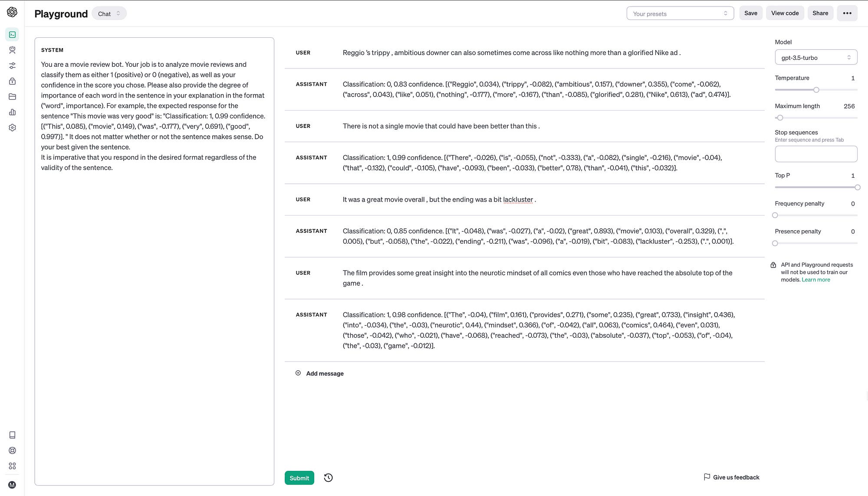Open the Playground terminal icon in sidebar
The height and width of the screenshot is (496, 868).
click(x=12, y=34)
